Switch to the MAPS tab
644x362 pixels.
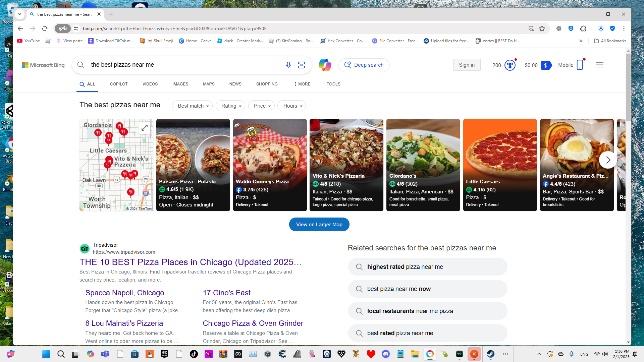tap(209, 84)
